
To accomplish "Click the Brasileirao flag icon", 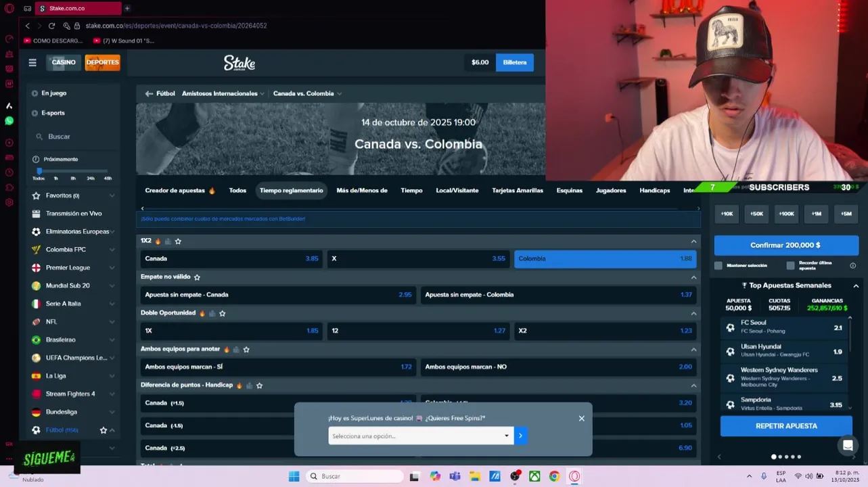I will pos(36,340).
